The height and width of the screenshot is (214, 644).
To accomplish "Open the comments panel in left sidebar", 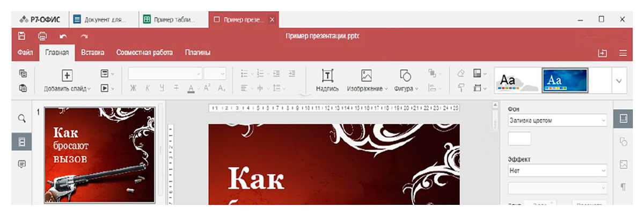I will (x=22, y=165).
